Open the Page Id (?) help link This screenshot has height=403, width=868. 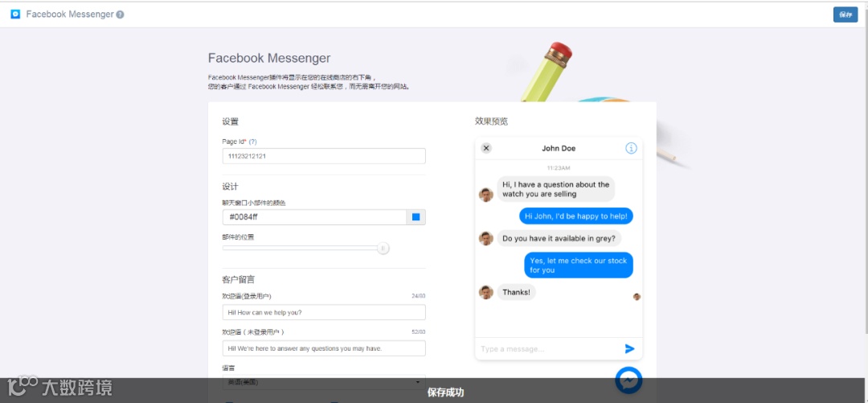click(x=252, y=142)
